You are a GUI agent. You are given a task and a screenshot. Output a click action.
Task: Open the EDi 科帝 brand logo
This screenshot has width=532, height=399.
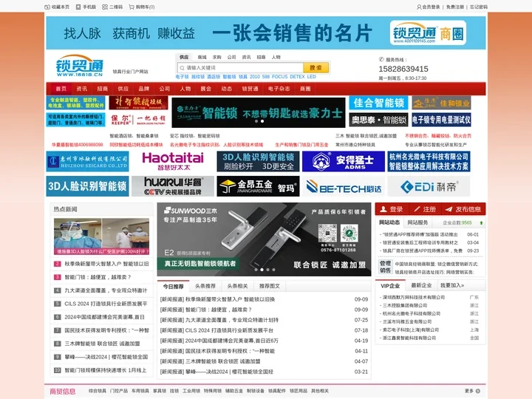point(429,186)
